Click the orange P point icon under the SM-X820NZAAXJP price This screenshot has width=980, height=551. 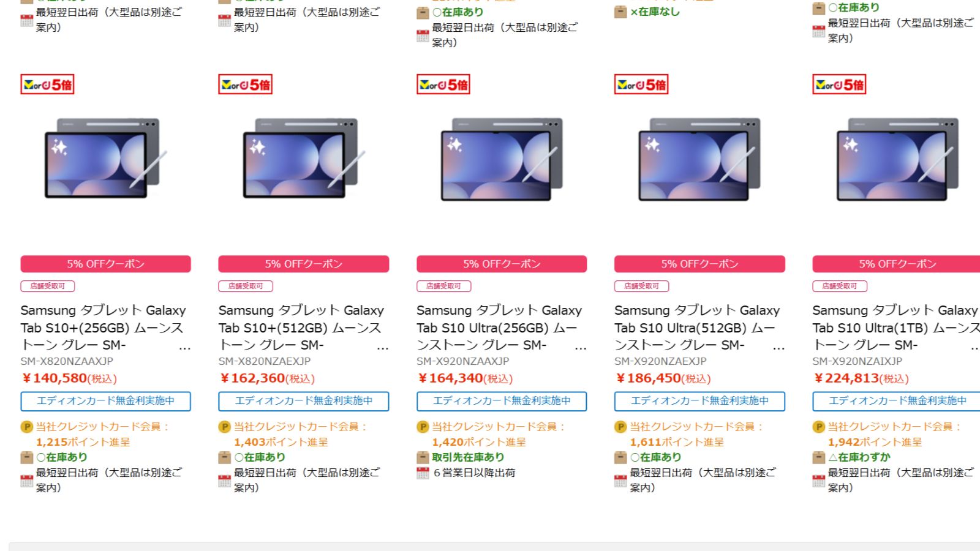click(x=26, y=427)
